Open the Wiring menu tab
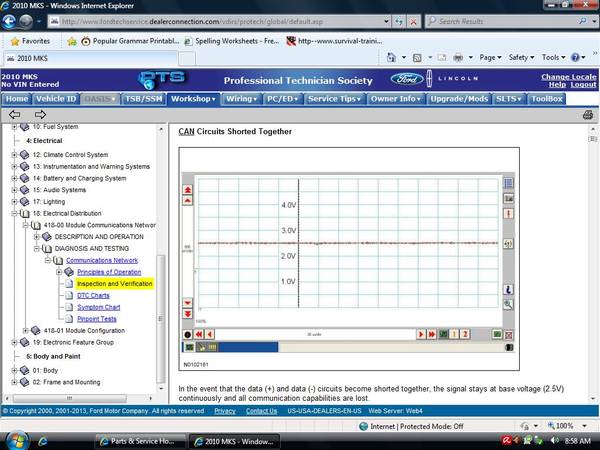 [241, 99]
